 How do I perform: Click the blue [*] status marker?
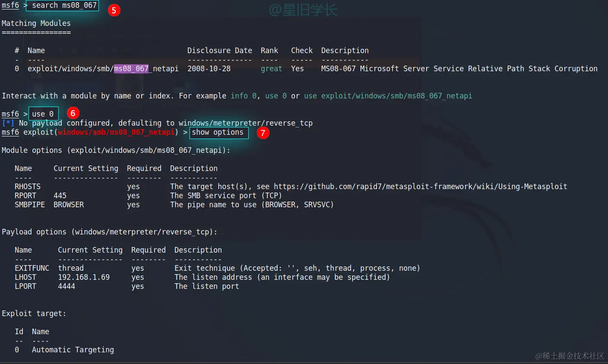click(8, 123)
